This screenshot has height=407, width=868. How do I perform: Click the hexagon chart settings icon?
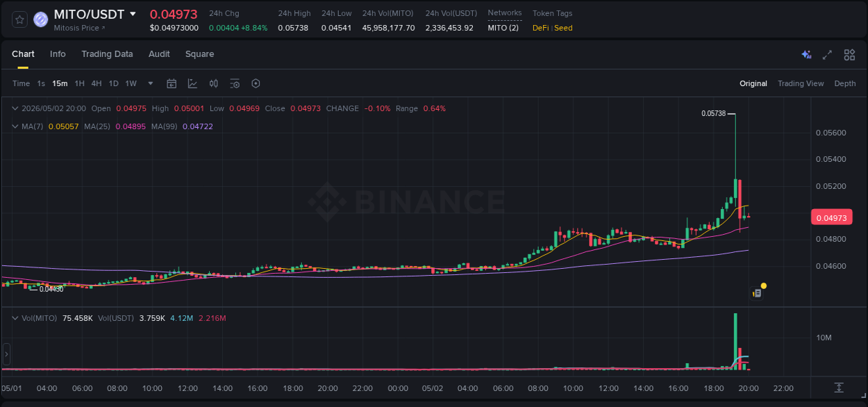pyautogui.click(x=256, y=83)
